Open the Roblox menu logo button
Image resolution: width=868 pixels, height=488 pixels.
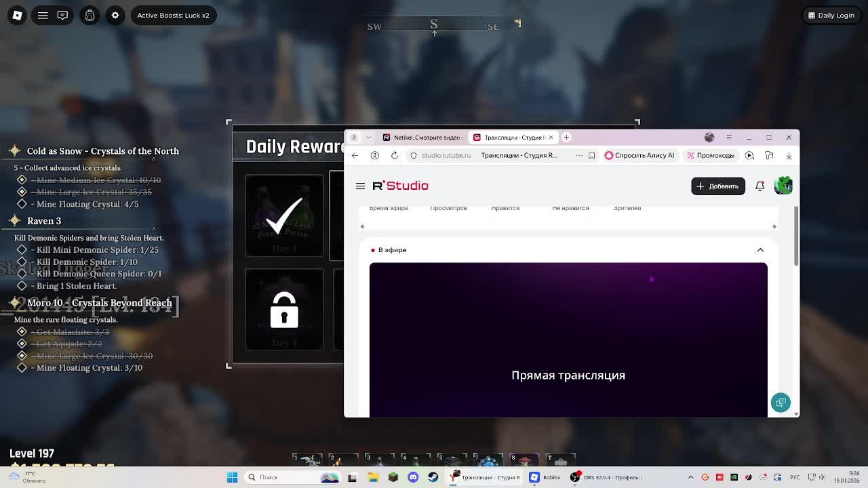(x=17, y=15)
